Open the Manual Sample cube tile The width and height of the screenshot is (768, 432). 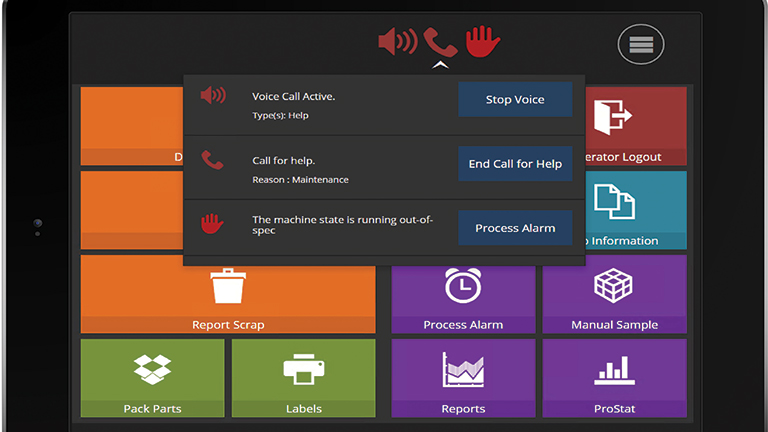pos(614,294)
